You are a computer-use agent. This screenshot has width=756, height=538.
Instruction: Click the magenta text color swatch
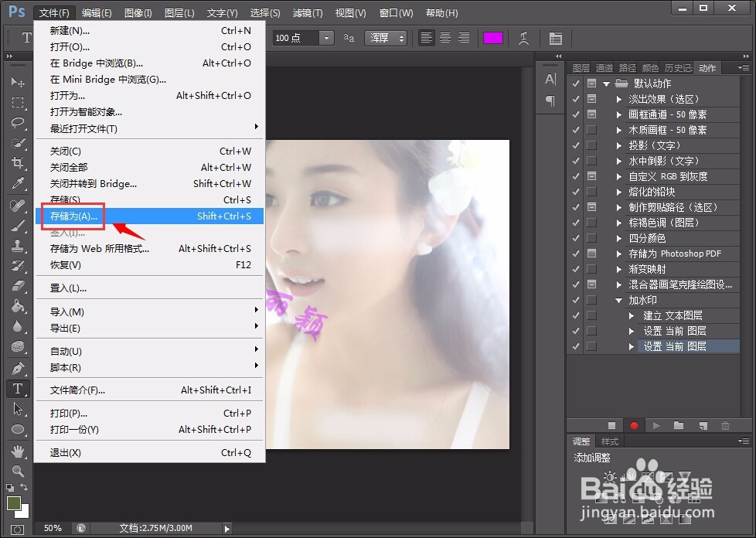click(492, 38)
